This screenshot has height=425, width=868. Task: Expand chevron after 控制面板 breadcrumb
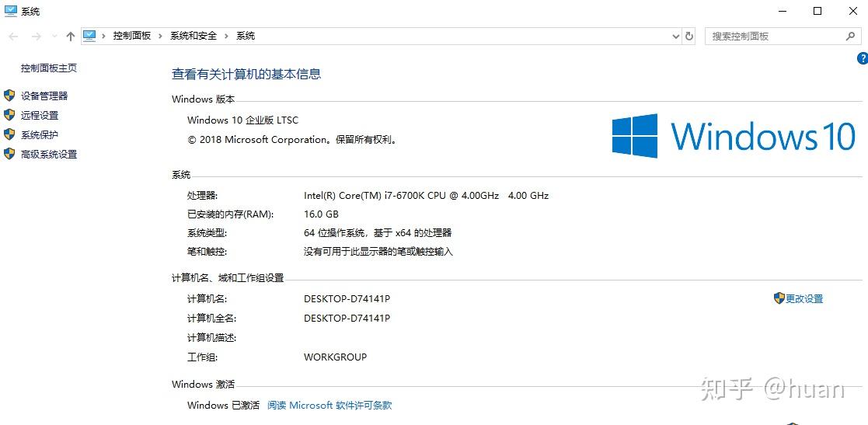[x=160, y=36]
